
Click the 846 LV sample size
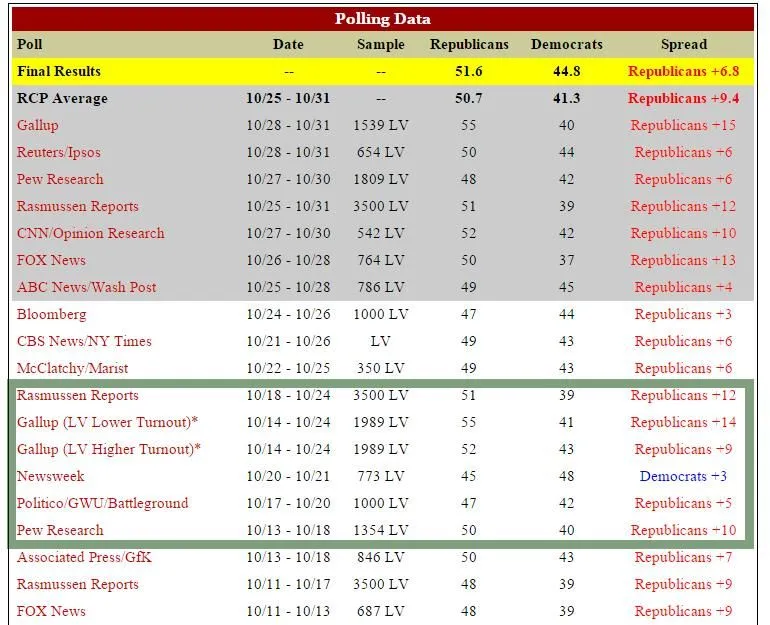pos(381,557)
